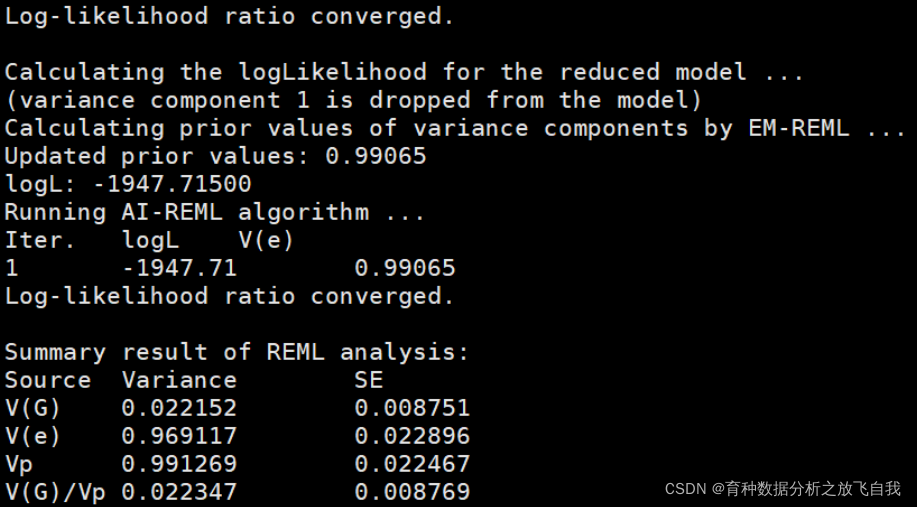Screen dimensions: 917x507
Task: Click the V(G)/Vp standard error 0.008769
Action: (x=412, y=492)
